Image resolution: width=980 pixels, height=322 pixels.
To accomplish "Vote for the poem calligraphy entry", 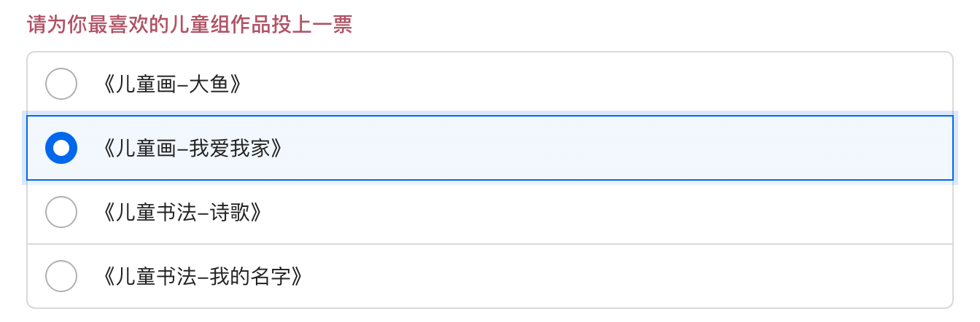I will (61, 212).
